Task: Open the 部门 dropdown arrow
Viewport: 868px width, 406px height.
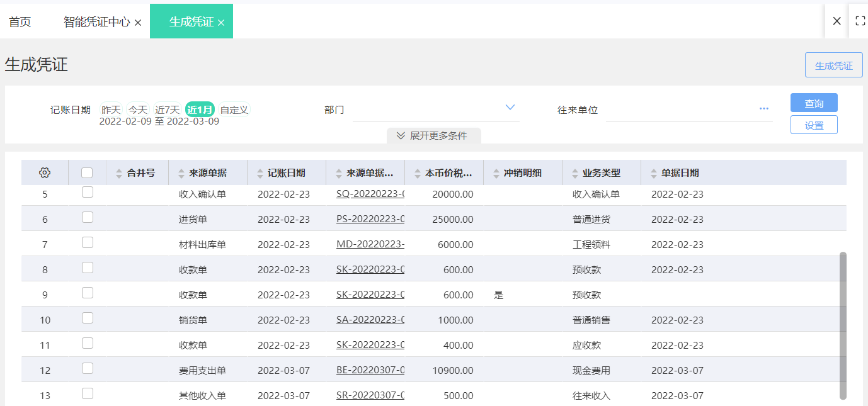Action: coord(510,108)
